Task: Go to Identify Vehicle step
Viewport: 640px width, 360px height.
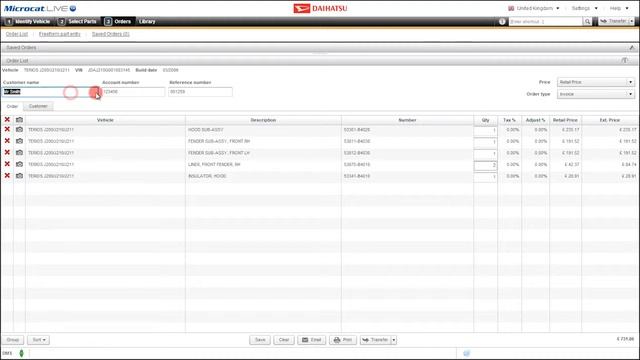Action: tap(28, 21)
